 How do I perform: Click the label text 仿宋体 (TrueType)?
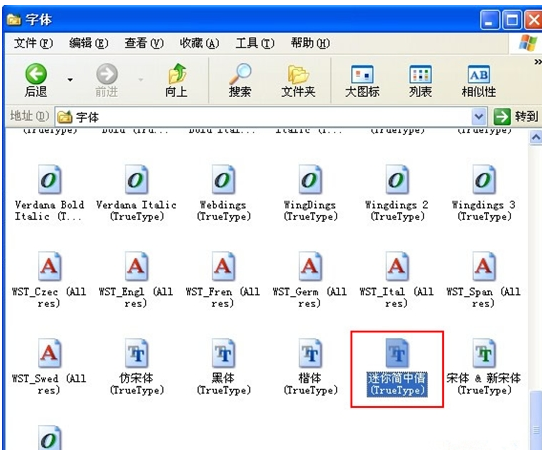coord(137,384)
